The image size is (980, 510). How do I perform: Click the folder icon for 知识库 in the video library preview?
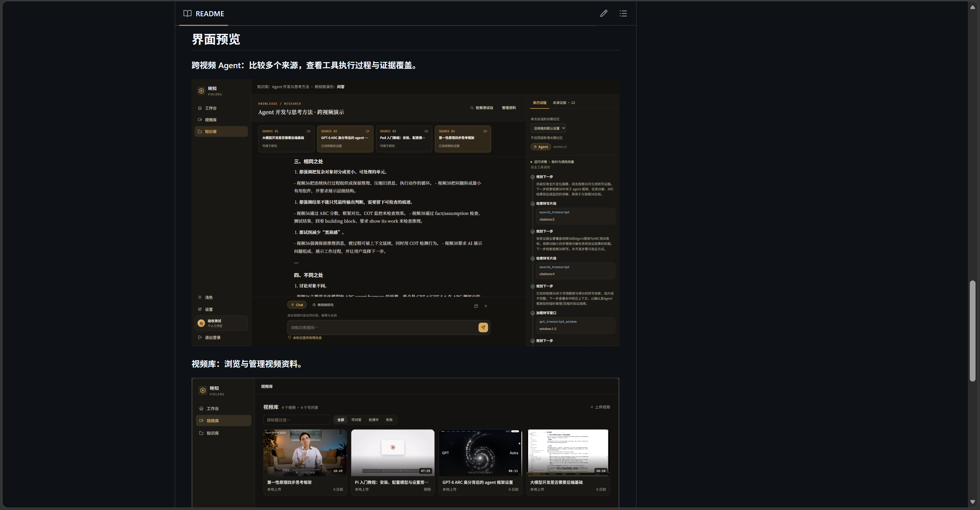(x=201, y=433)
